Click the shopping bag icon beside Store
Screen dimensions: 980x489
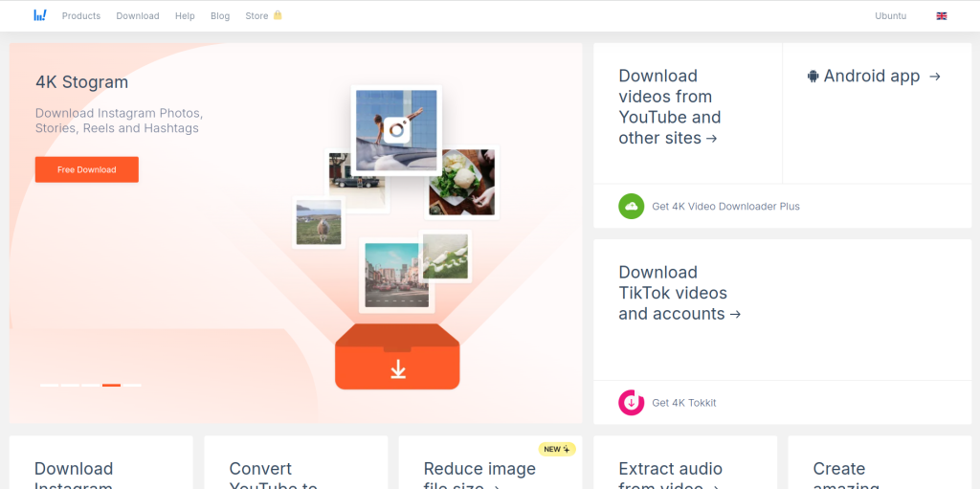point(278,15)
